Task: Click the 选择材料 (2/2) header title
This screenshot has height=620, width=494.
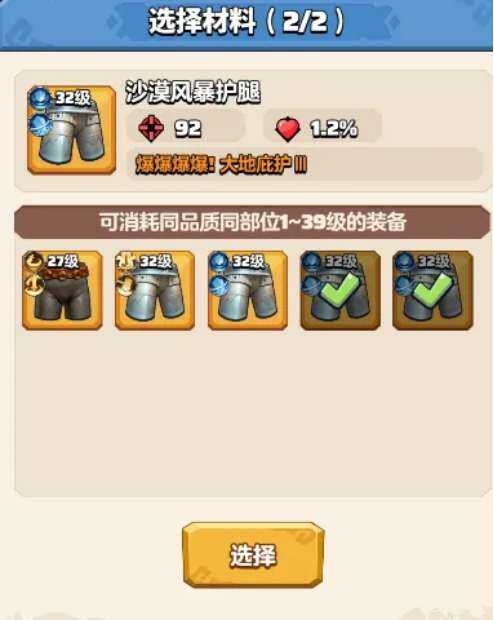Action: (246, 22)
